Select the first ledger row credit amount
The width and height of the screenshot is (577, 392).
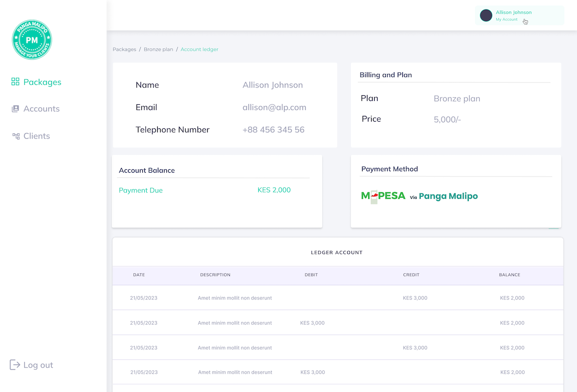(415, 298)
